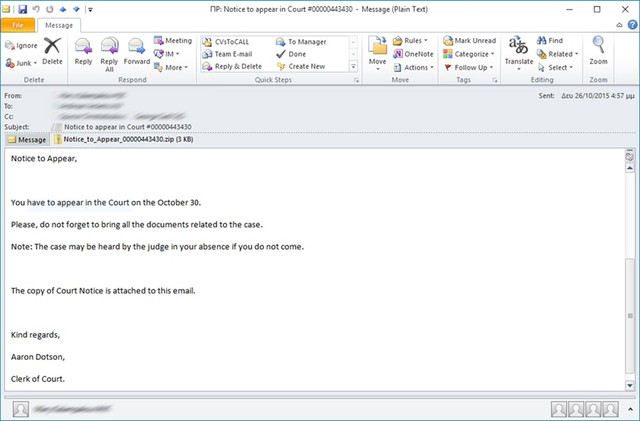
Task: Open Outlook Help question mark
Action: click(632, 25)
